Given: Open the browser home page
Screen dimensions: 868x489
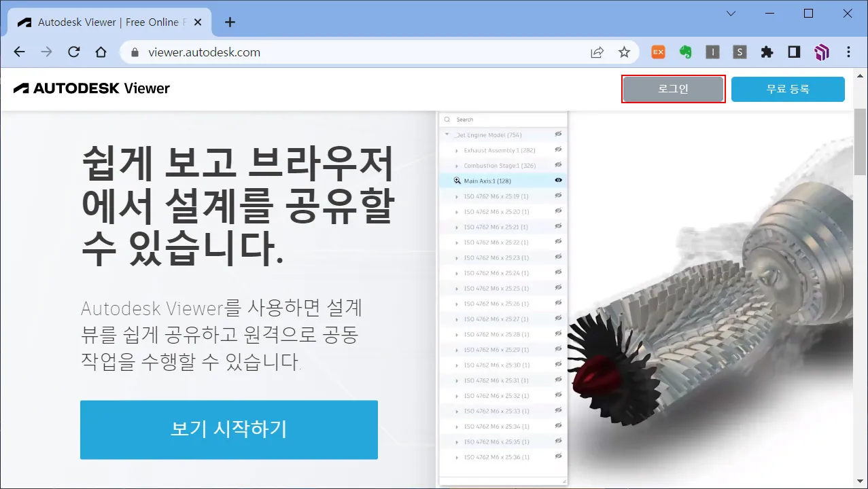Looking at the screenshot, I should click(x=101, y=52).
